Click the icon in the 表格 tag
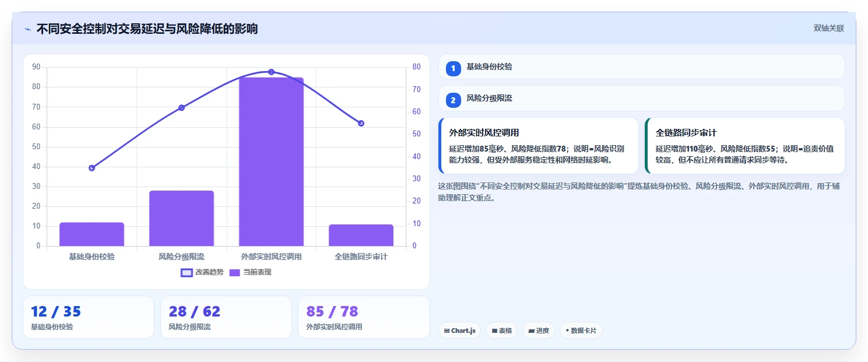The width and height of the screenshot is (868, 362). [x=494, y=331]
